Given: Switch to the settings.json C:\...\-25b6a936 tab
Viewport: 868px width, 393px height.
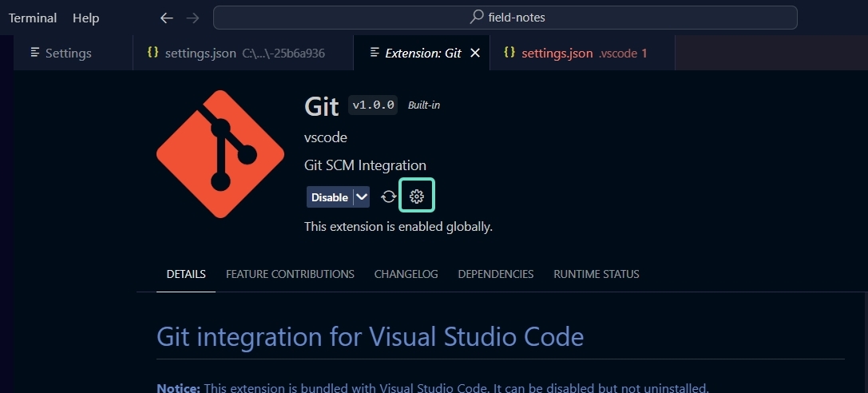Looking at the screenshot, I should (x=243, y=54).
